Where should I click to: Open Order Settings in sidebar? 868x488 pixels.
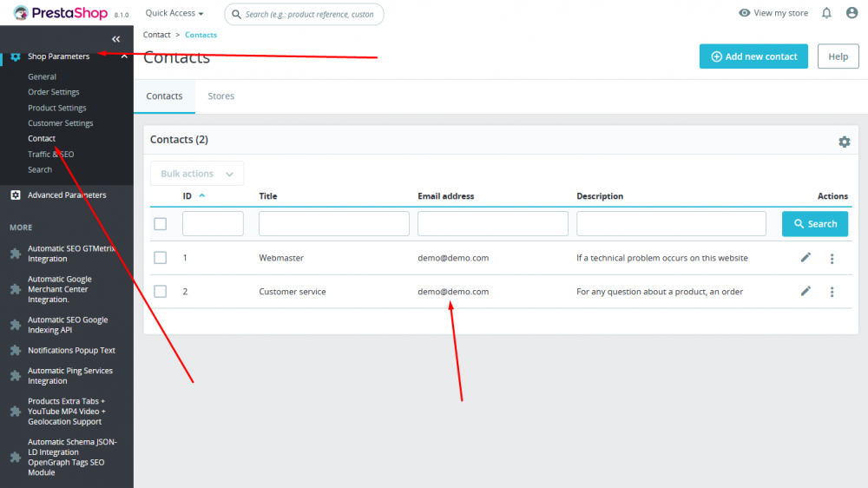point(54,92)
